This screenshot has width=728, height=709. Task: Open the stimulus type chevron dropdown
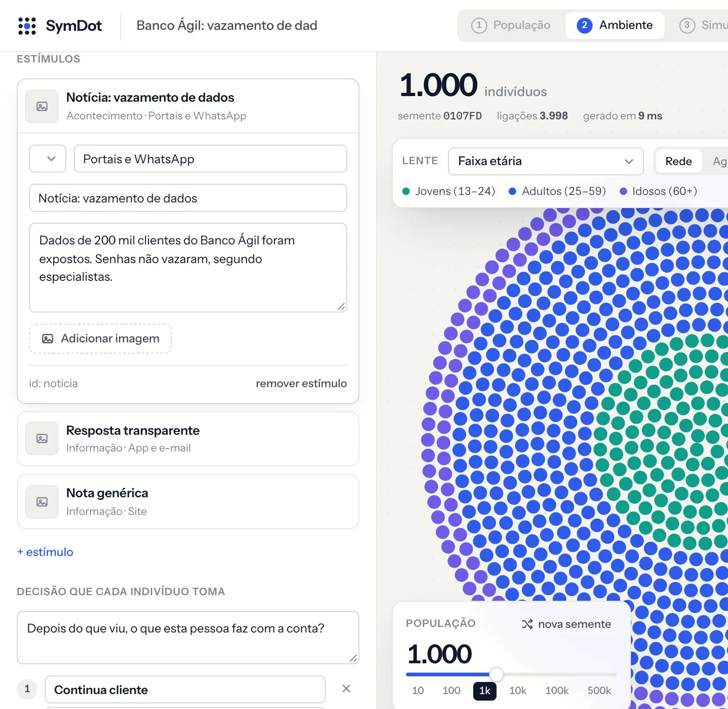[48, 159]
